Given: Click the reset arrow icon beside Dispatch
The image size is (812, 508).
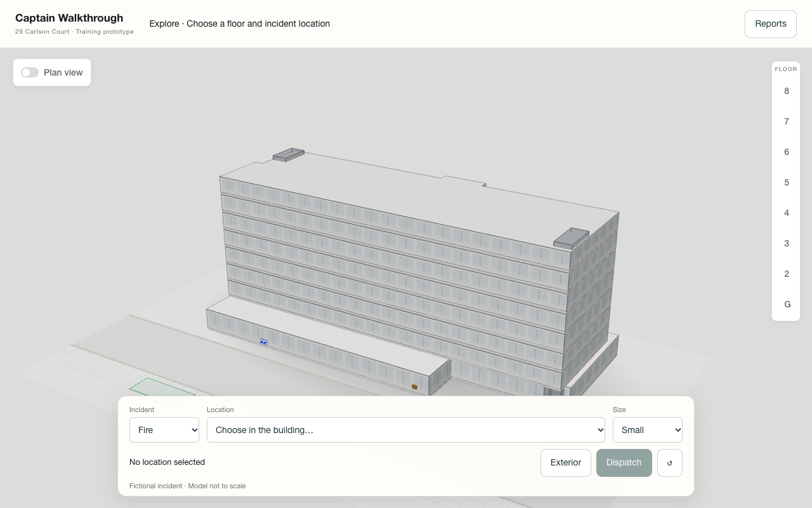Looking at the screenshot, I should [670, 463].
